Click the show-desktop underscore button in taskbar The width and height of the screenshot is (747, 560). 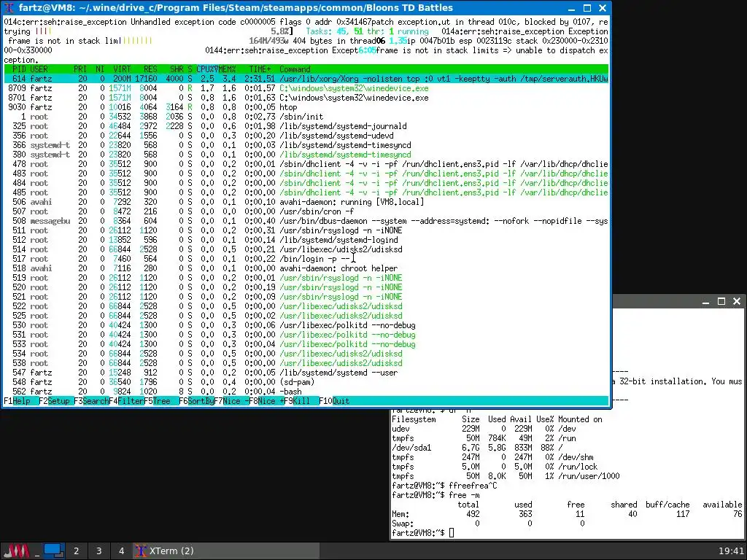36,551
